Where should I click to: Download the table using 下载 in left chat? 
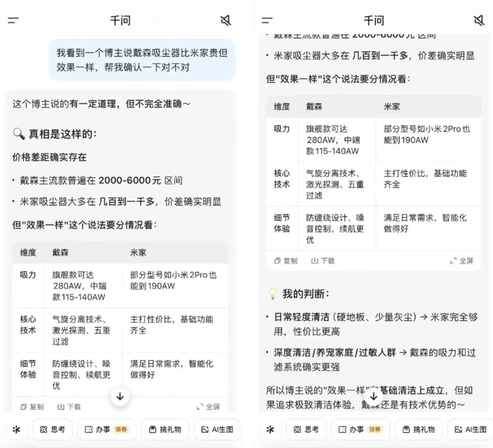click(x=69, y=407)
